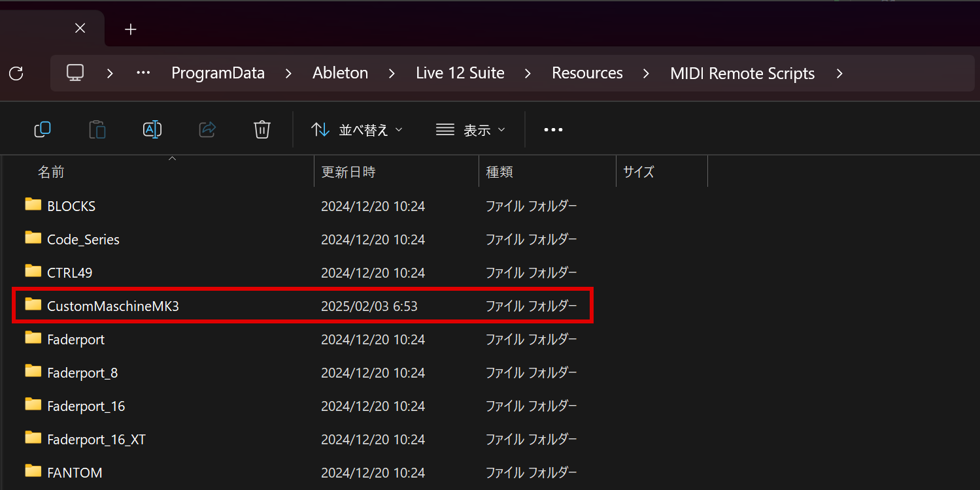Go to Ableton in the address bar
The width and height of the screenshot is (980, 490).
(x=340, y=73)
